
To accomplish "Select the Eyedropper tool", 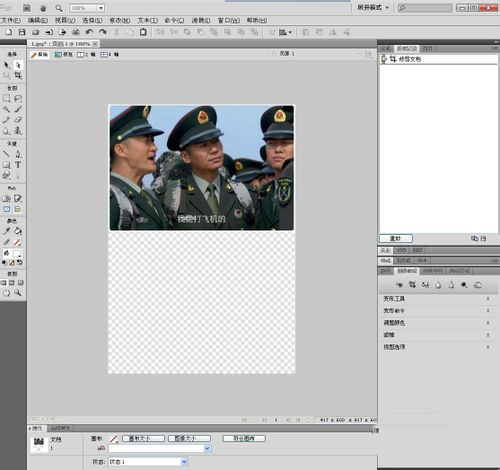I will point(6,231).
